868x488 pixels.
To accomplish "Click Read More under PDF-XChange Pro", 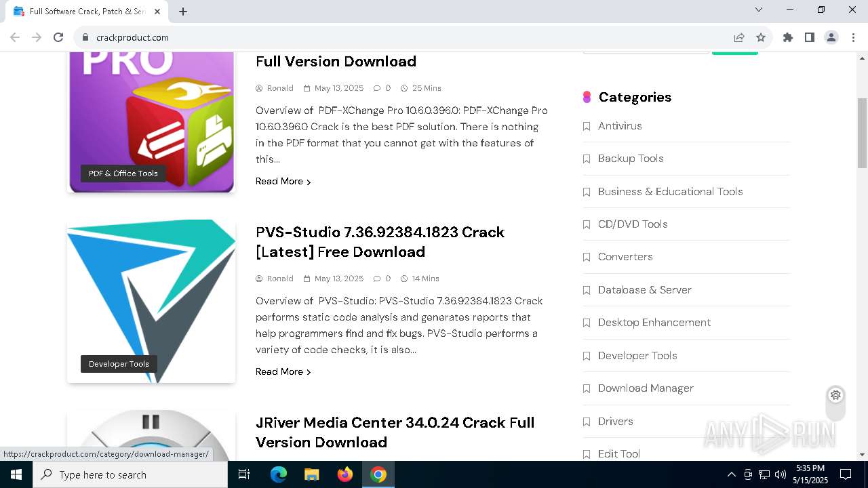I will pyautogui.click(x=283, y=181).
